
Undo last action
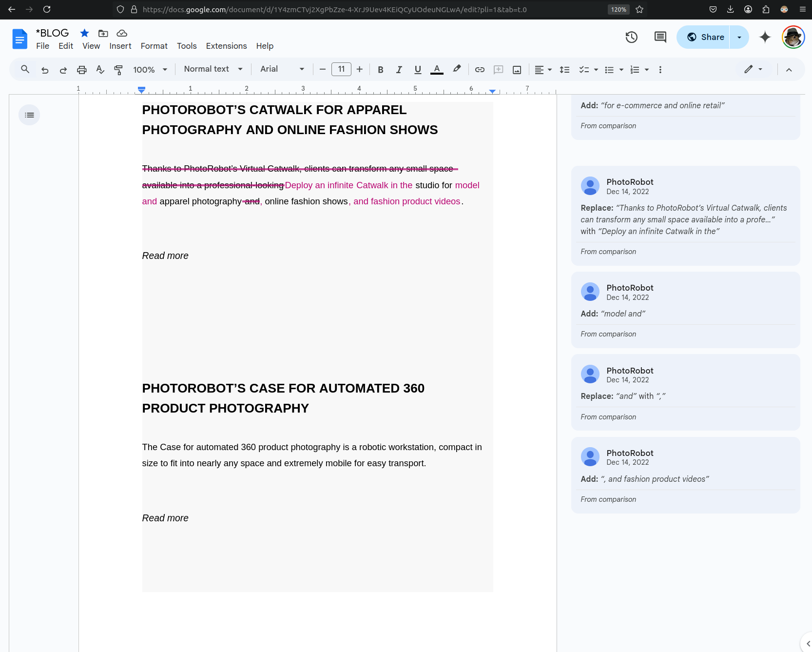pyautogui.click(x=45, y=70)
